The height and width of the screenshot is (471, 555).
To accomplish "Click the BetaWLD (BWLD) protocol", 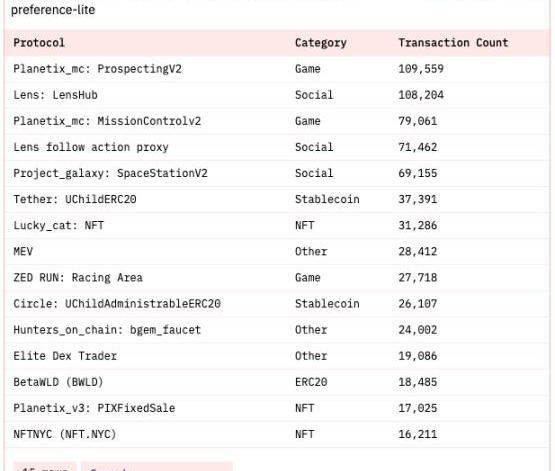I will 58,382.
